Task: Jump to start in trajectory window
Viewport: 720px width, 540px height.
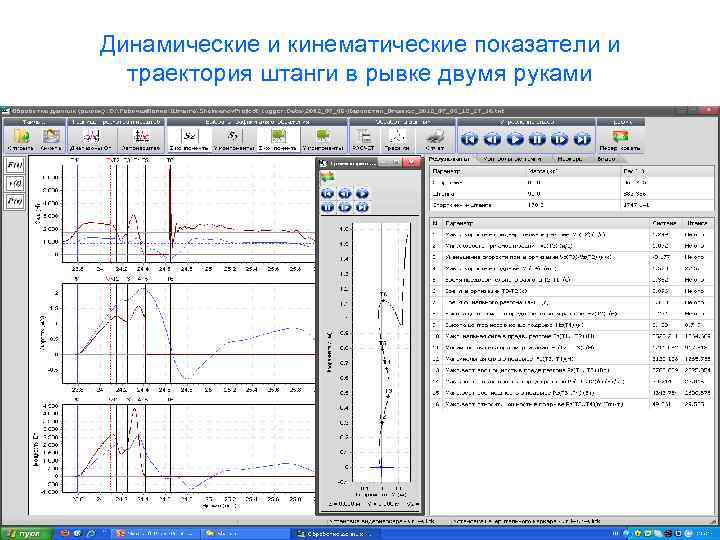Action: [327, 193]
